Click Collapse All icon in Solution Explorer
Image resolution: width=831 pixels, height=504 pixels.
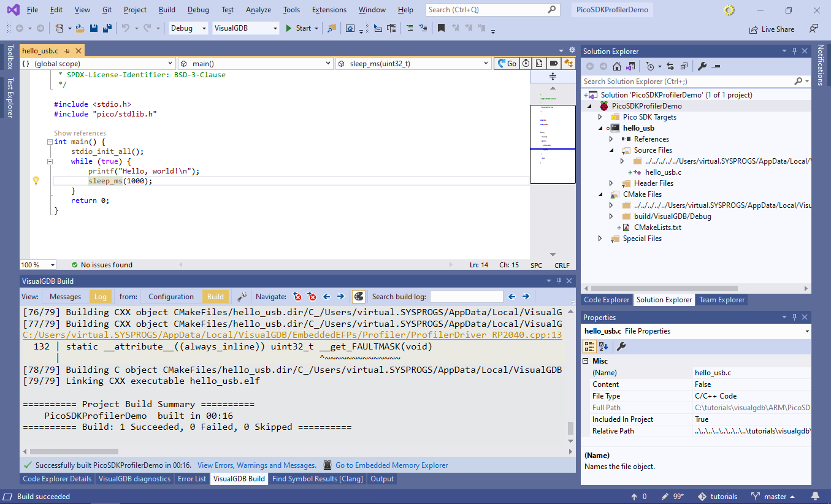point(684,66)
